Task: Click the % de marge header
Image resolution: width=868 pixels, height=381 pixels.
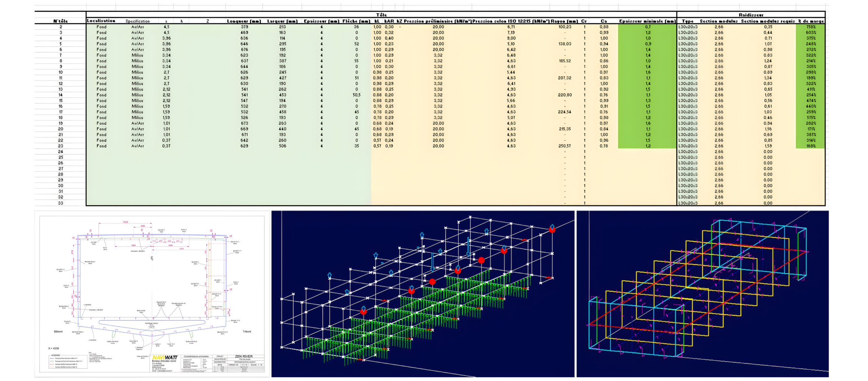Action: pos(811,21)
